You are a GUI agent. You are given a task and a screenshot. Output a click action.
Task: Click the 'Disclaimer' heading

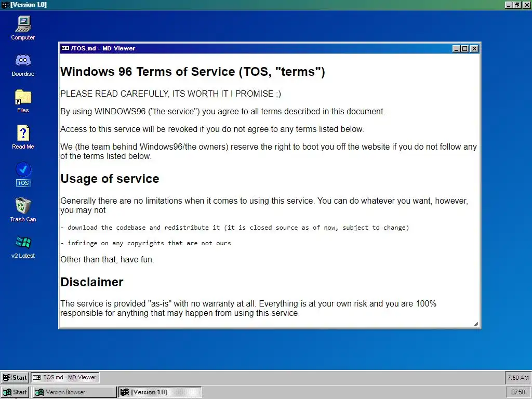(91, 282)
